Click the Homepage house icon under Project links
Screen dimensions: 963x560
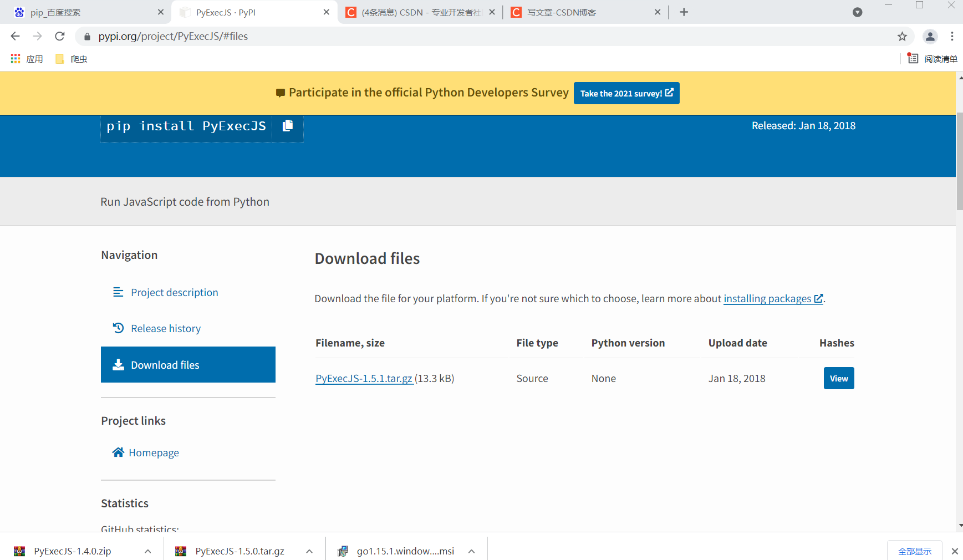(118, 452)
